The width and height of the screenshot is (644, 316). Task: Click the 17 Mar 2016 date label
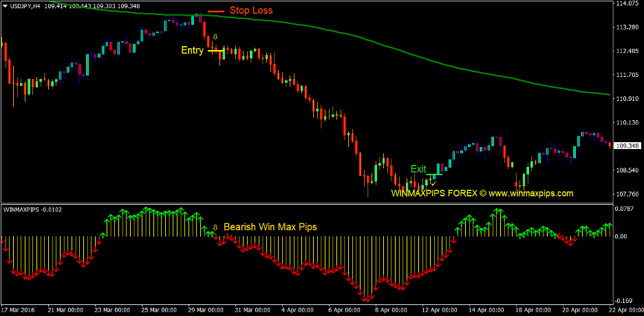[19, 311]
